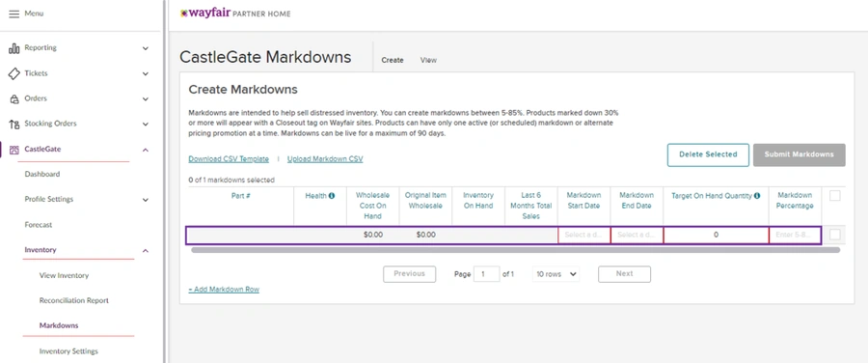Click the Add Markdown Row link
Image resolution: width=868 pixels, height=363 pixels.
pyautogui.click(x=224, y=290)
